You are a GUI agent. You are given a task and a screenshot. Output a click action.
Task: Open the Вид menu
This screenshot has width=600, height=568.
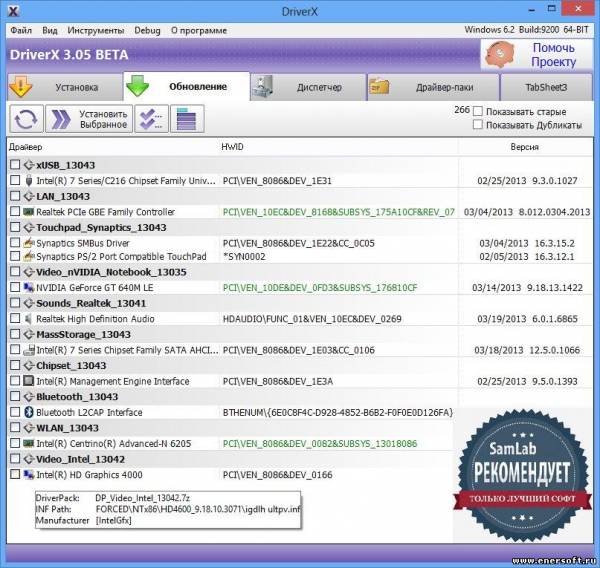click(x=50, y=30)
